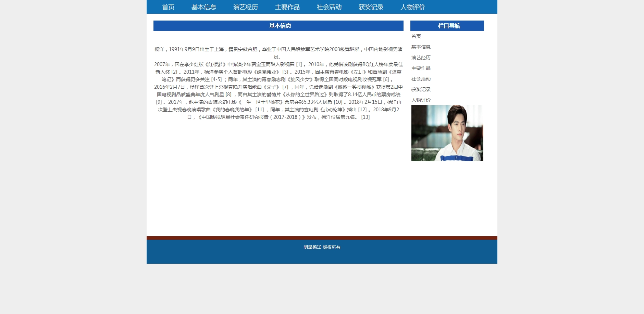The width and height of the screenshot is (644, 314).
Task: Select 获奖记录 in the sidebar list
Action: [421, 89]
